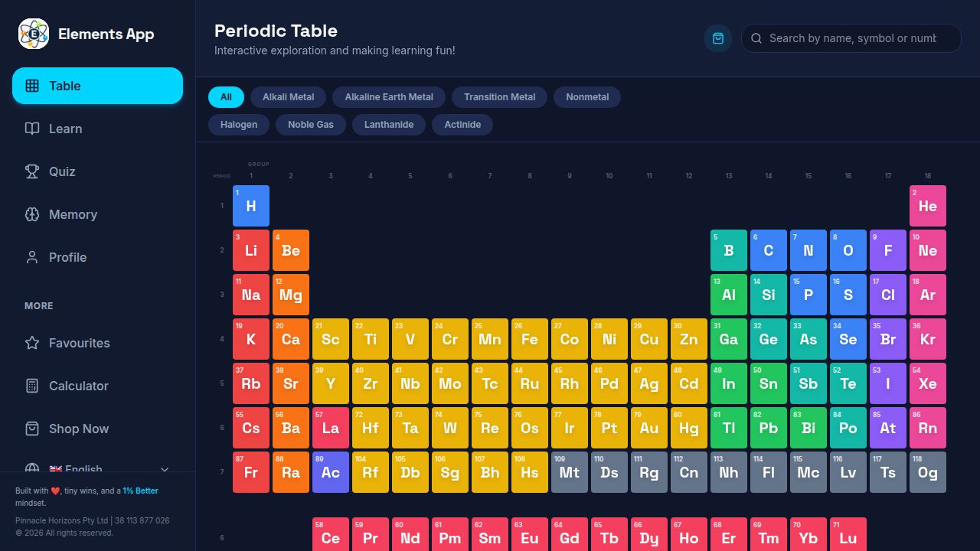Click the Zinc (Zn) tile
This screenshot has height=551, width=980.
(x=689, y=339)
